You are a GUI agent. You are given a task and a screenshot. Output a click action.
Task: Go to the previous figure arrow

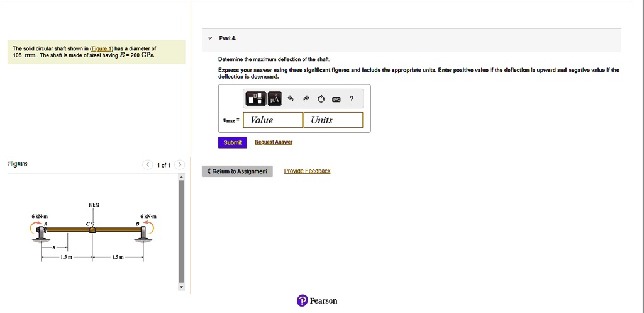tap(148, 165)
